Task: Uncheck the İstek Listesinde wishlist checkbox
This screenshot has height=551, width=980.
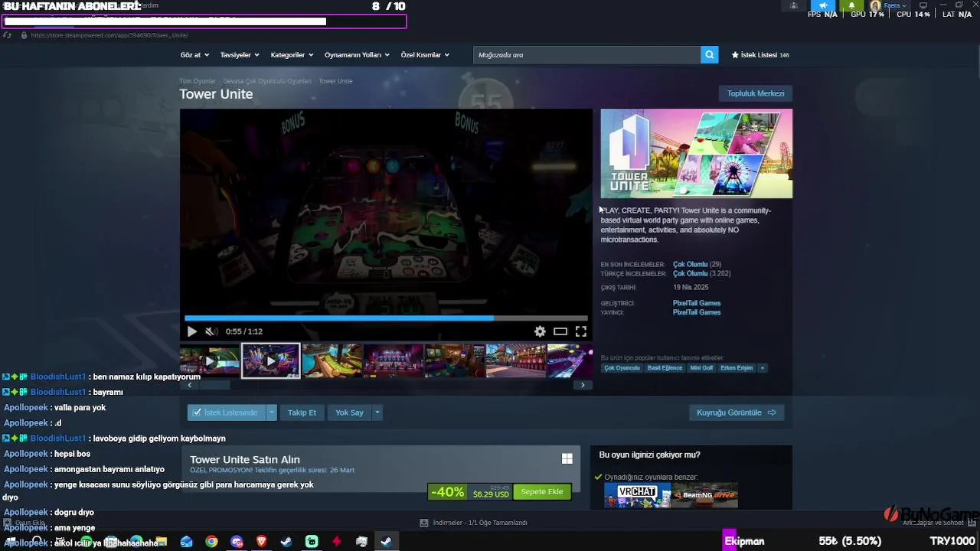Action: pyautogui.click(x=197, y=412)
